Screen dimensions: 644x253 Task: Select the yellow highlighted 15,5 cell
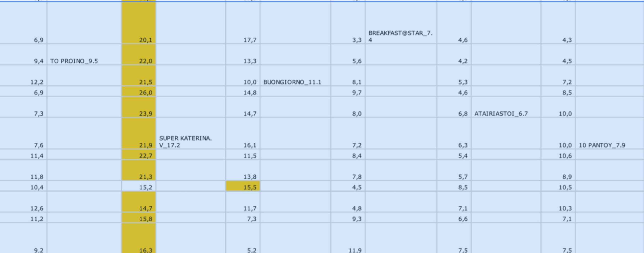(x=243, y=186)
